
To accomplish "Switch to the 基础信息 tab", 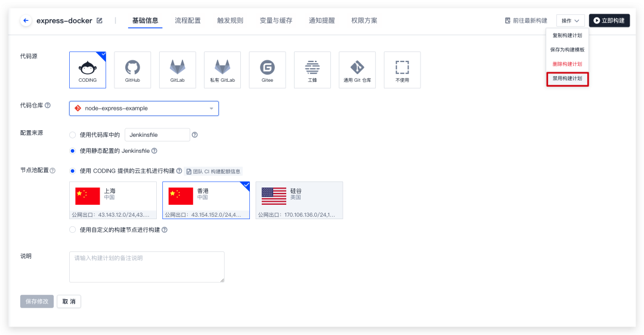I will pyautogui.click(x=145, y=20).
